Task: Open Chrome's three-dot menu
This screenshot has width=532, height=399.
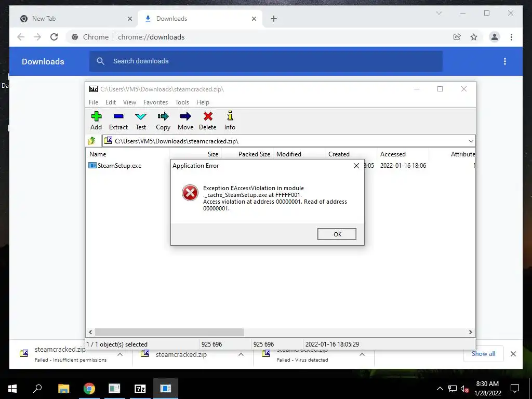Action: [x=511, y=37]
